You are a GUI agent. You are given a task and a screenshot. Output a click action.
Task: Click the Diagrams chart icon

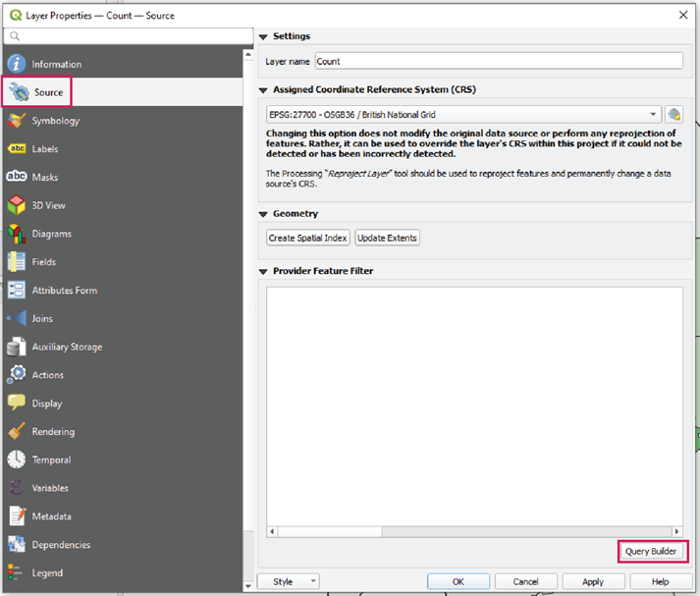click(x=17, y=234)
